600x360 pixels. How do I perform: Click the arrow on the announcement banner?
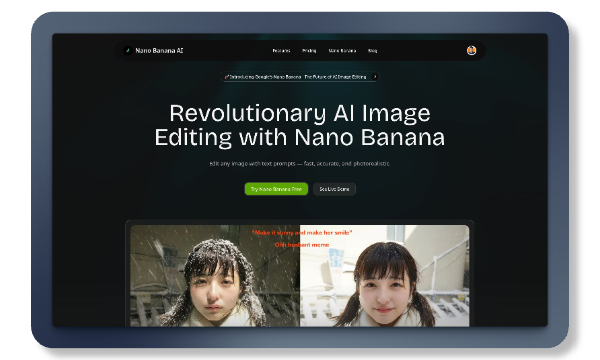[375, 77]
